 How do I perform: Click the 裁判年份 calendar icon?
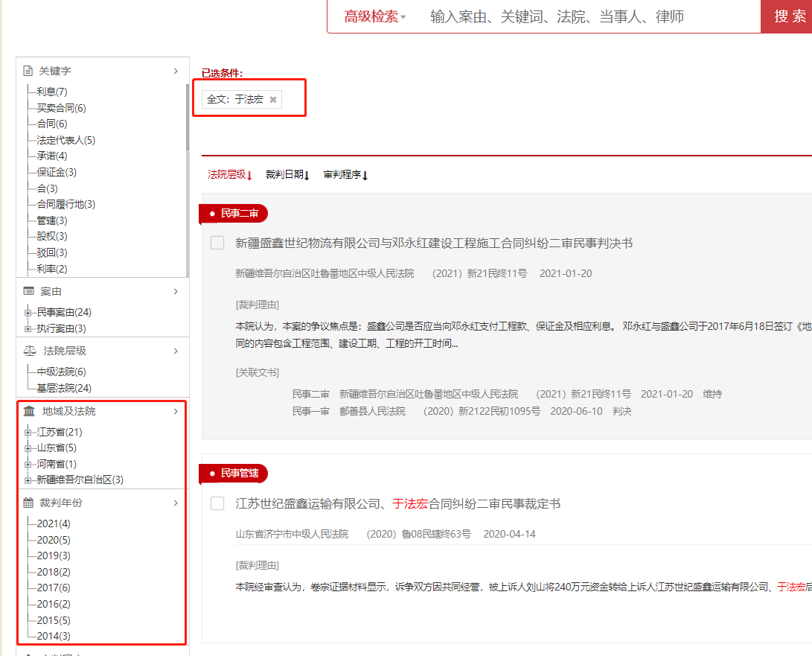(28, 503)
